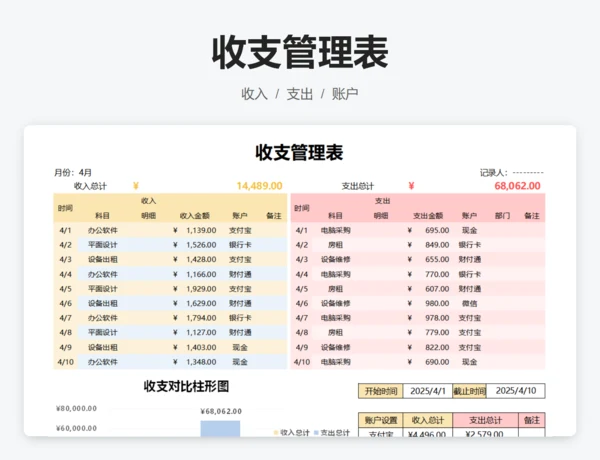Select expense amount 779.00
This screenshot has height=460, width=600.
coord(437,333)
